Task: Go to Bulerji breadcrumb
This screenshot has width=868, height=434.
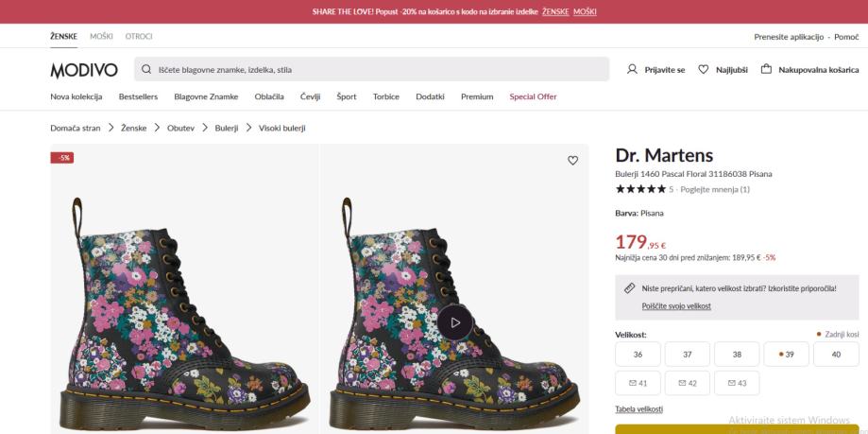Action: [227, 128]
